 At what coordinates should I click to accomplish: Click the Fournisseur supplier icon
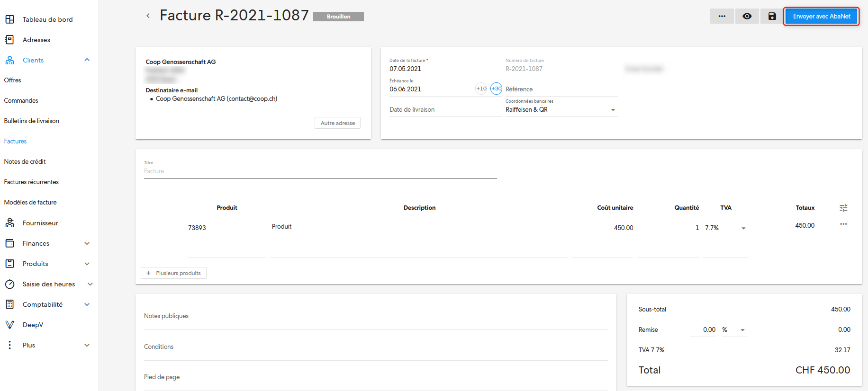pos(9,223)
